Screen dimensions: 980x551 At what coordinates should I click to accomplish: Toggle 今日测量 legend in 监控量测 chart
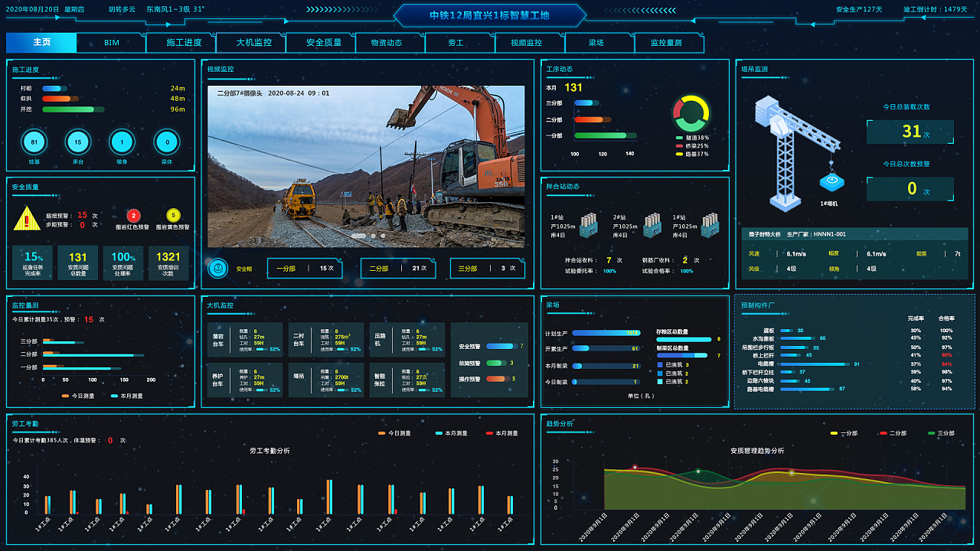point(77,396)
